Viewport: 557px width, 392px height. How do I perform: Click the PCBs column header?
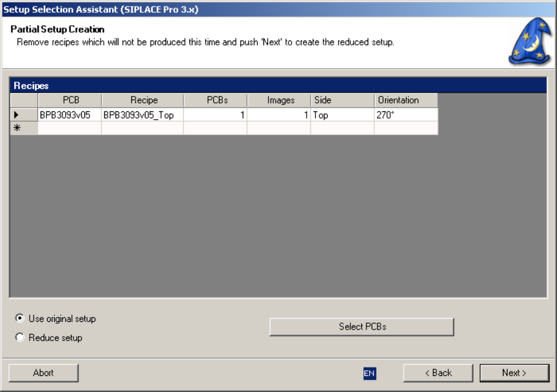click(215, 100)
